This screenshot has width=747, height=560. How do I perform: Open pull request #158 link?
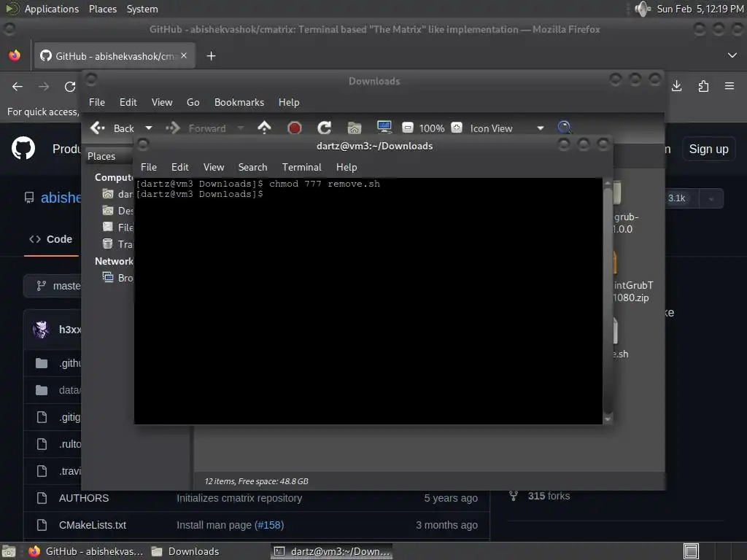(x=269, y=525)
